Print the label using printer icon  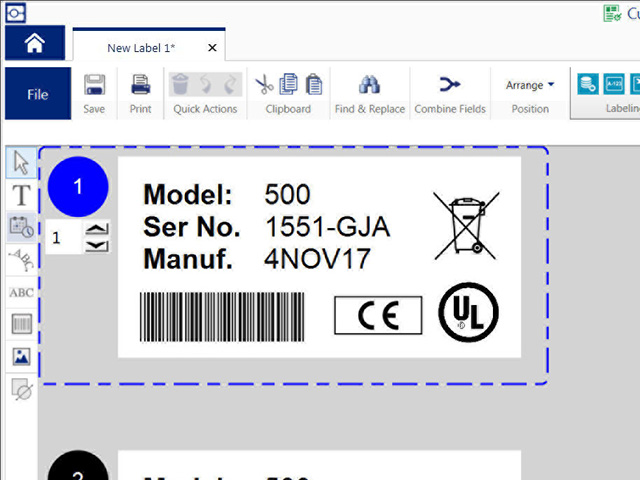[x=140, y=85]
